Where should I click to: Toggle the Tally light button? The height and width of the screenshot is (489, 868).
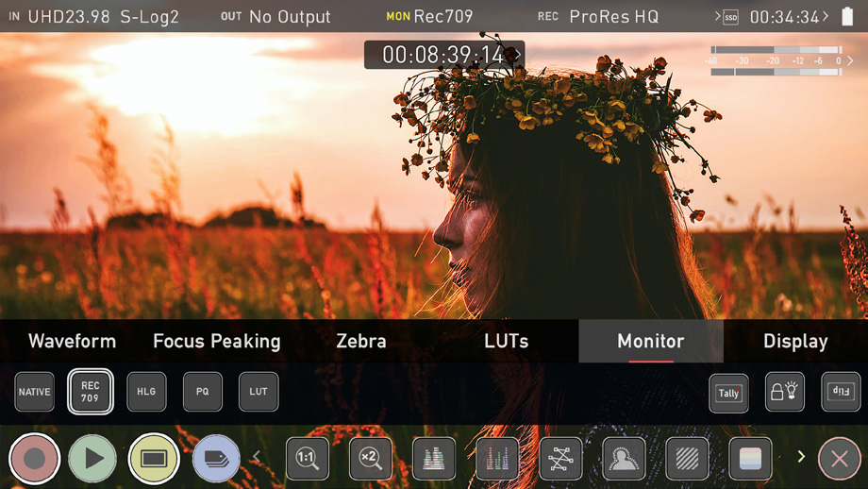[x=728, y=393]
